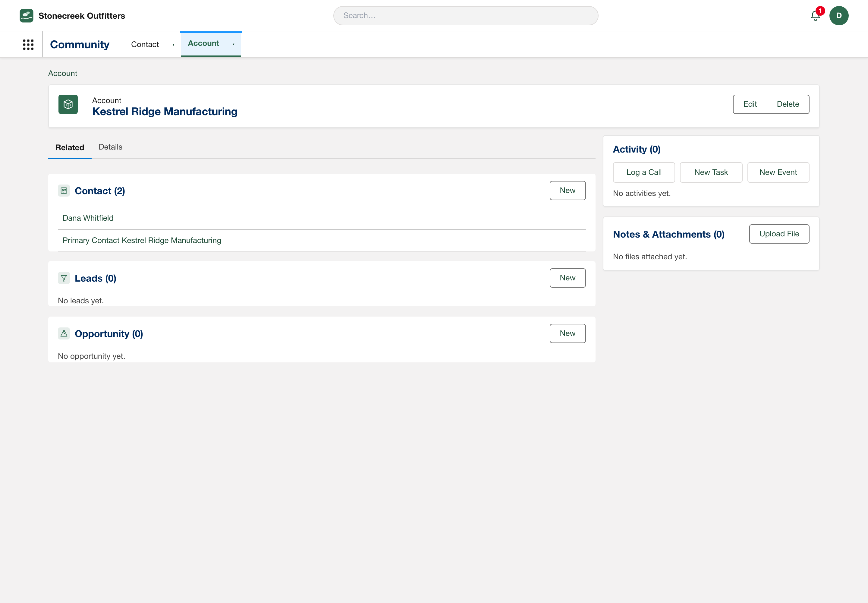Viewport: 868px width, 603px height.
Task: Expand the Contact tab dropdown arrow
Action: [x=173, y=45]
